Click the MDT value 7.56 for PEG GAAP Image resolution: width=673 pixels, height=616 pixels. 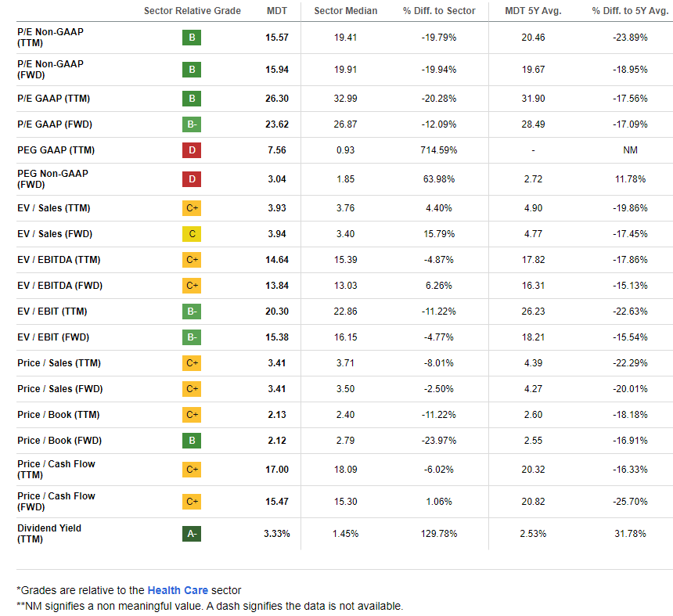277,150
